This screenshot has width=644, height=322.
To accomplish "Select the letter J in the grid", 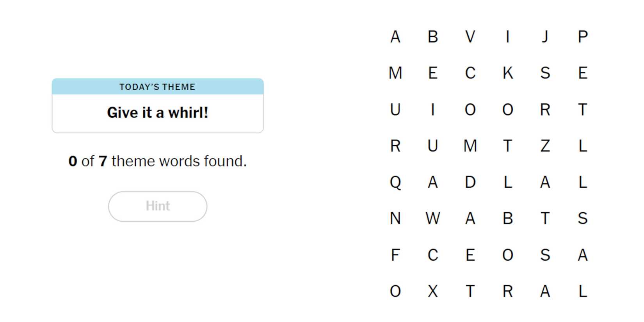I will pyautogui.click(x=545, y=37).
